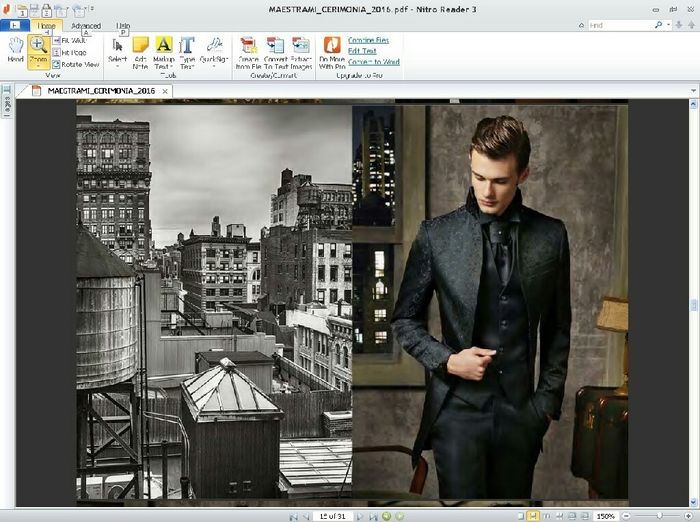700x522 pixels.
Task: Open the Help ribbon tab
Action: [123, 26]
